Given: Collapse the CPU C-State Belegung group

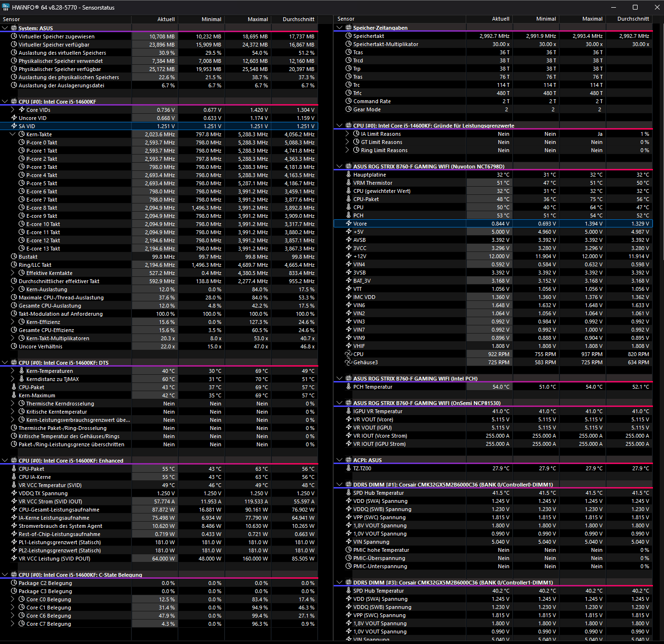Looking at the screenshot, I should point(5,575).
